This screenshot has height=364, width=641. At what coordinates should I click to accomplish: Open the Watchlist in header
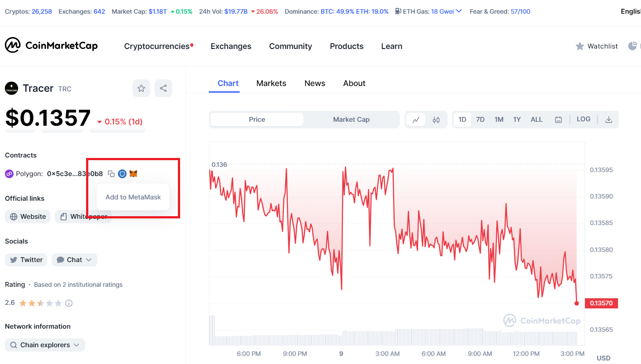[x=596, y=46]
